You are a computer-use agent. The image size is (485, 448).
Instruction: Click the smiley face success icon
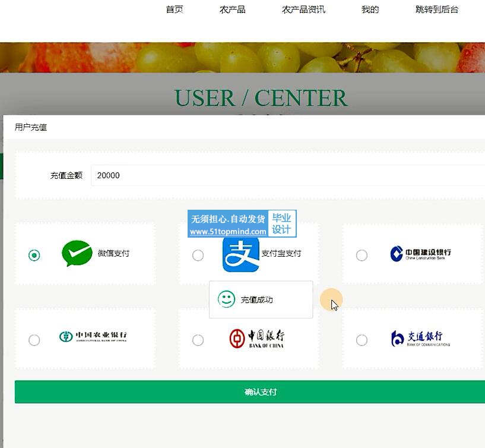coord(226,299)
